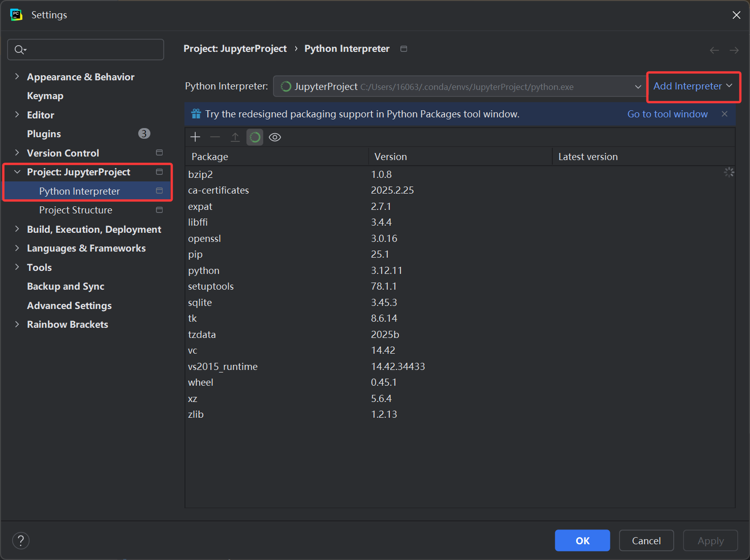Image resolution: width=750 pixels, height=560 pixels.
Task: Select the wheel package row
Action: pyautogui.click(x=460, y=382)
